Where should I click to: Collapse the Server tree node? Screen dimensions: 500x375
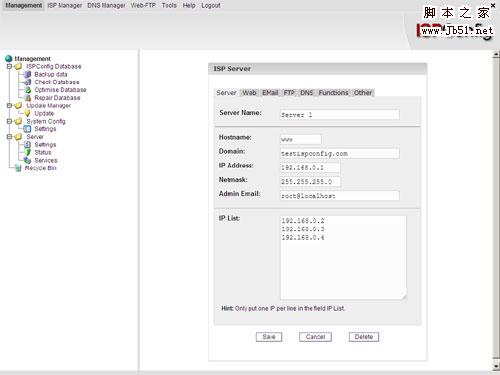(9, 137)
